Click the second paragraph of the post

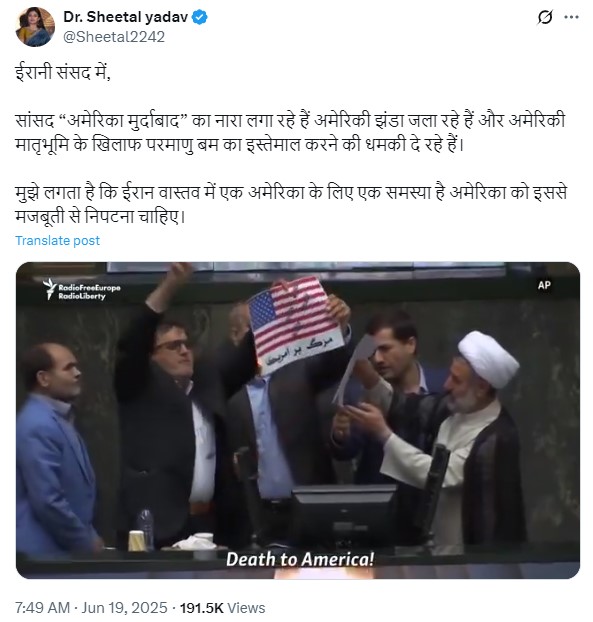290,132
